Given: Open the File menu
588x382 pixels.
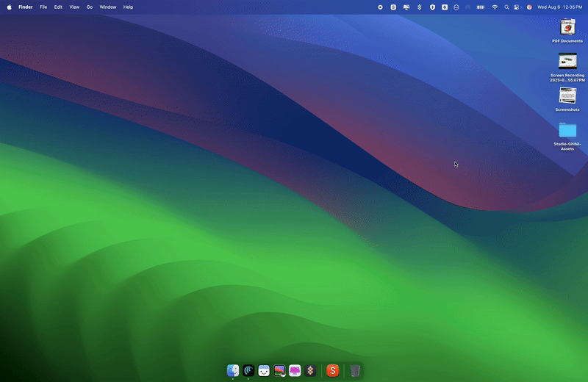Looking at the screenshot, I should click(x=43, y=7).
